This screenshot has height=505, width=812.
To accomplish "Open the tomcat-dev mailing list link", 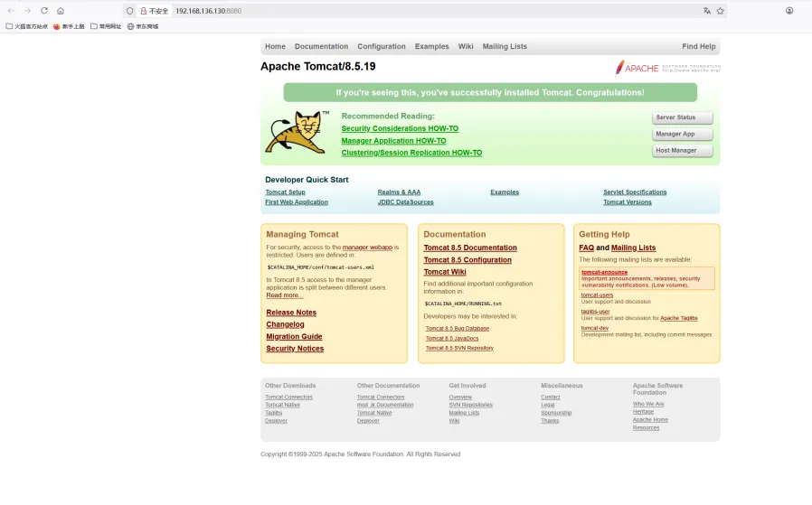I will (594, 328).
